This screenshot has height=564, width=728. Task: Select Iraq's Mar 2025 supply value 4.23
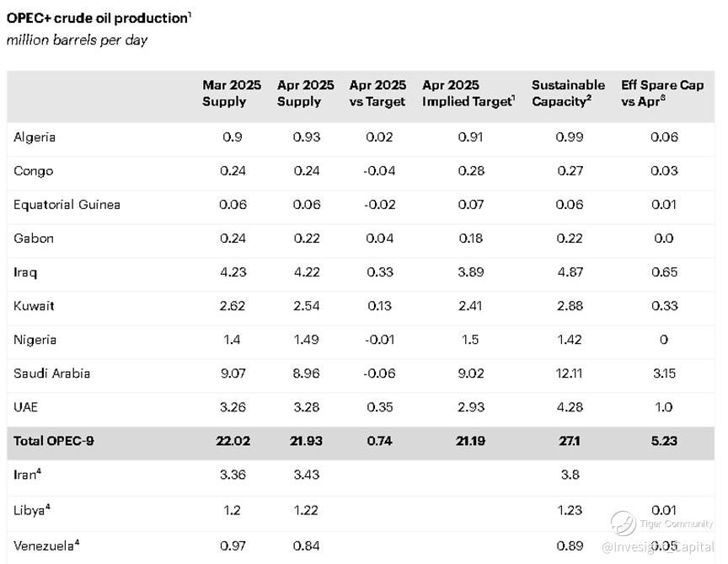pos(233,271)
